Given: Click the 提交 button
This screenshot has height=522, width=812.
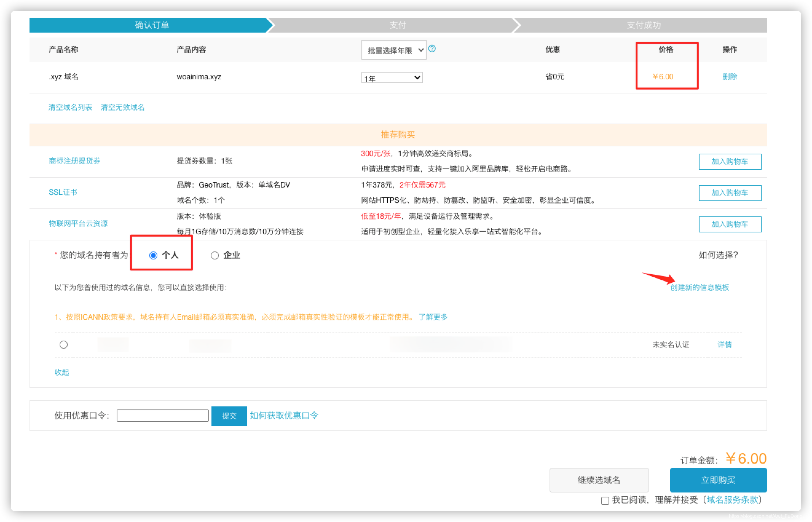Looking at the screenshot, I should click(229, 416).
